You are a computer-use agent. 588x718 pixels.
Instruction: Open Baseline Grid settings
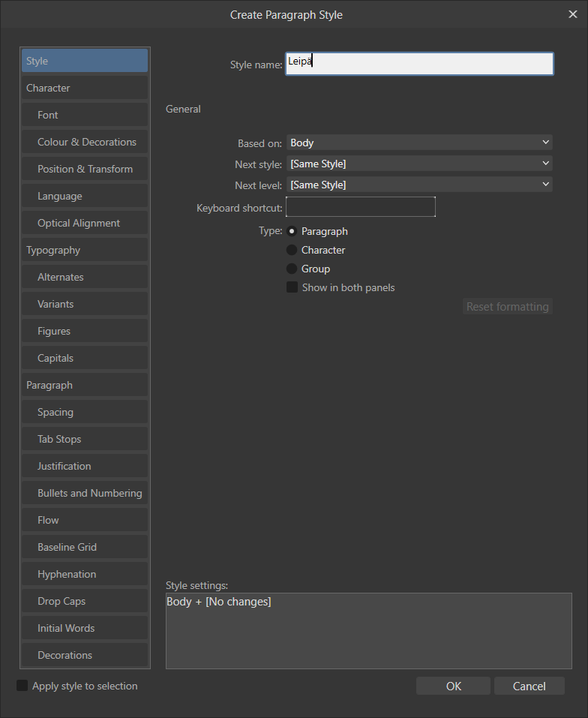[85, 547]
